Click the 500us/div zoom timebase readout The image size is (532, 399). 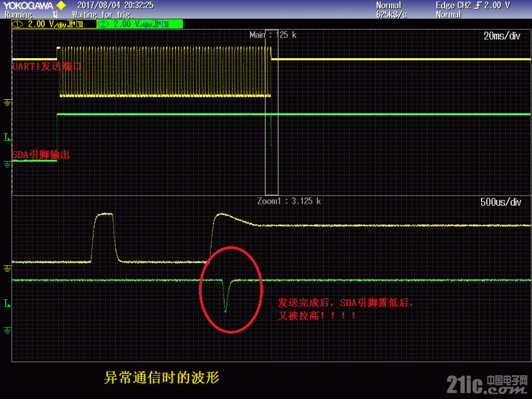500,202
